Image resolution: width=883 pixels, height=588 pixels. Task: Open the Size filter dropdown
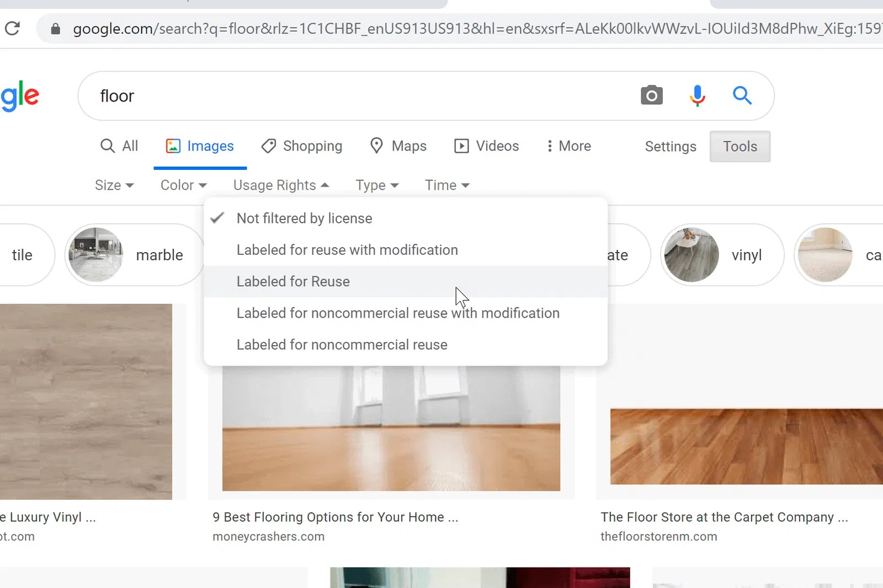114,185
